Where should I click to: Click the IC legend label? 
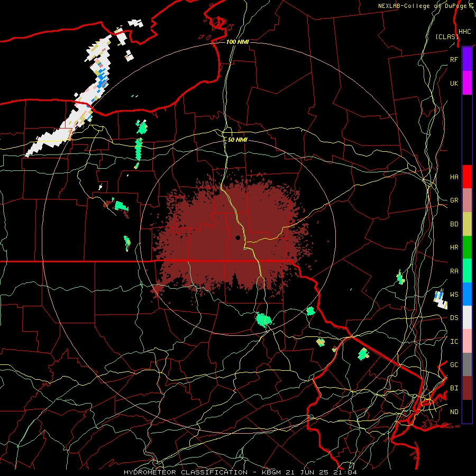[x=454, y=342]
